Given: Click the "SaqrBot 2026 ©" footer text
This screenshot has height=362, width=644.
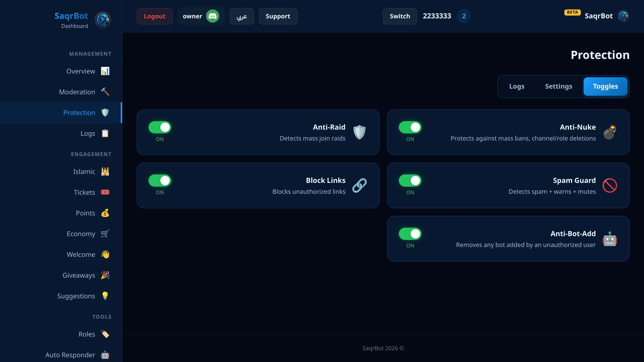Looking at the screenshot, I should pyautogui.click(x=383, y=348).
